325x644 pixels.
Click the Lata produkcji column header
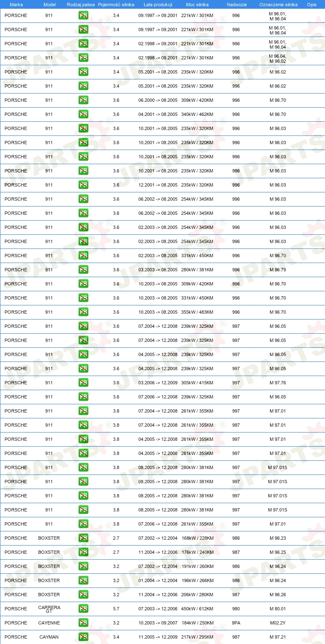[158, 5]
